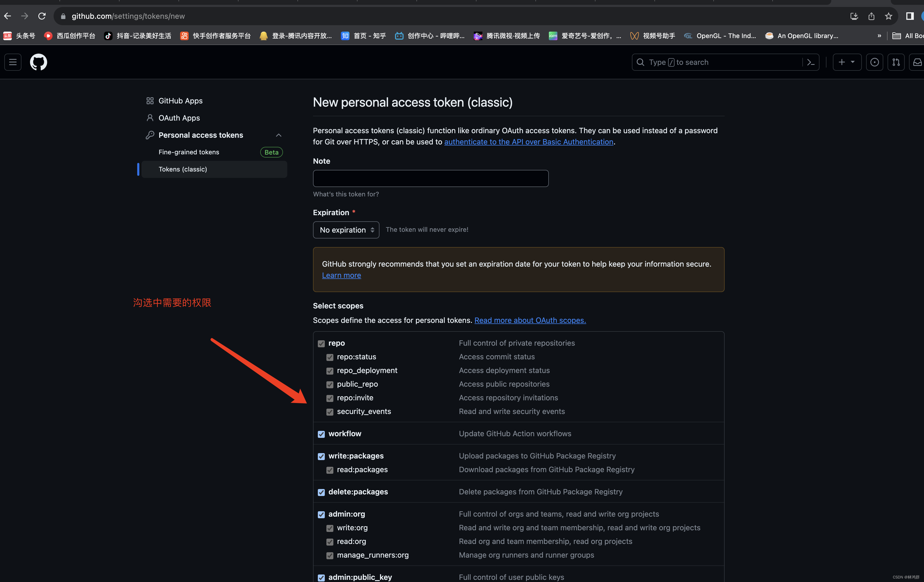The image size is (924, 582).
Task: Open the 腾讯微视·视频上传 bookmark
Action: coord(506,36)
